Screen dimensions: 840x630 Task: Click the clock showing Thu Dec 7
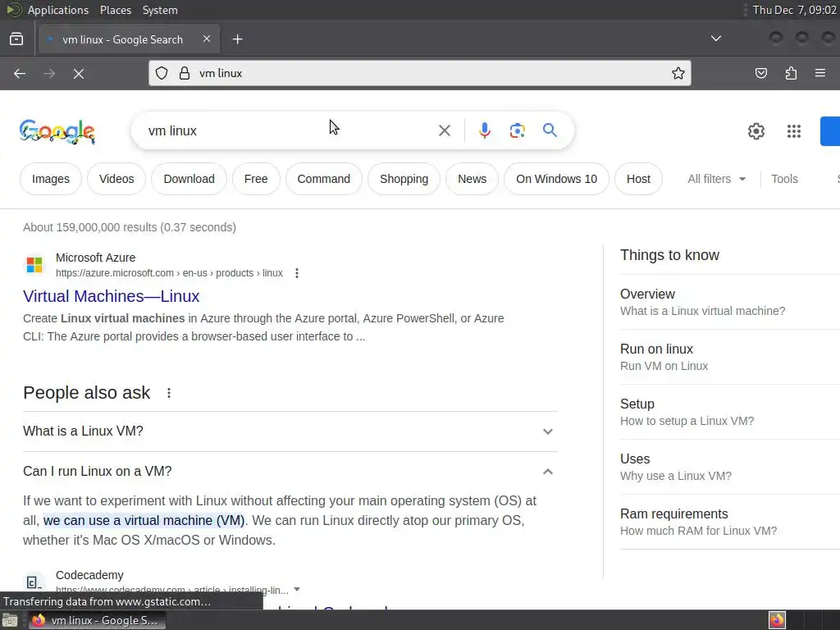tap(794, 10)
